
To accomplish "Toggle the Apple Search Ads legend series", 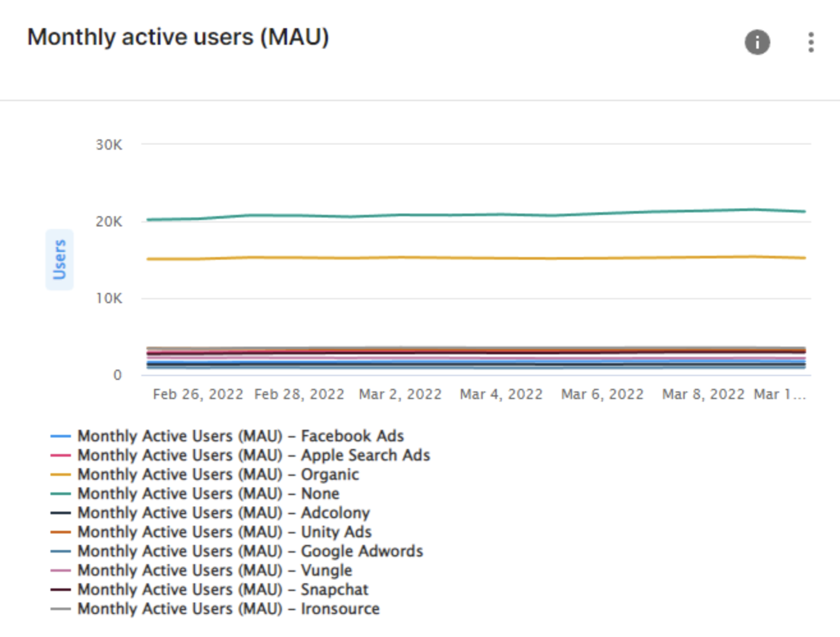I will pos(253,455).
